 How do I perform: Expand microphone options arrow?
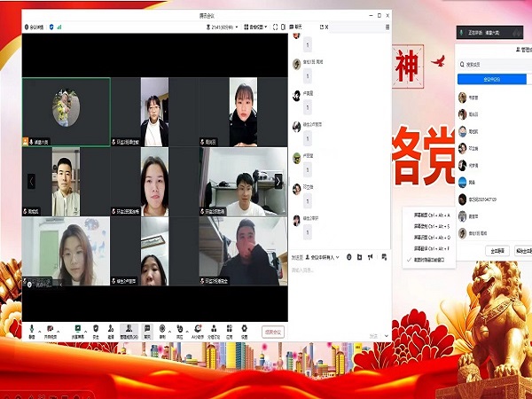(x=41, y=327)
